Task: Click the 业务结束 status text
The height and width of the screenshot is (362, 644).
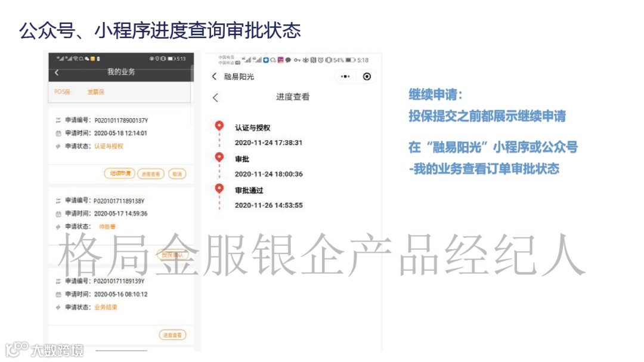Action: (106, 307)
